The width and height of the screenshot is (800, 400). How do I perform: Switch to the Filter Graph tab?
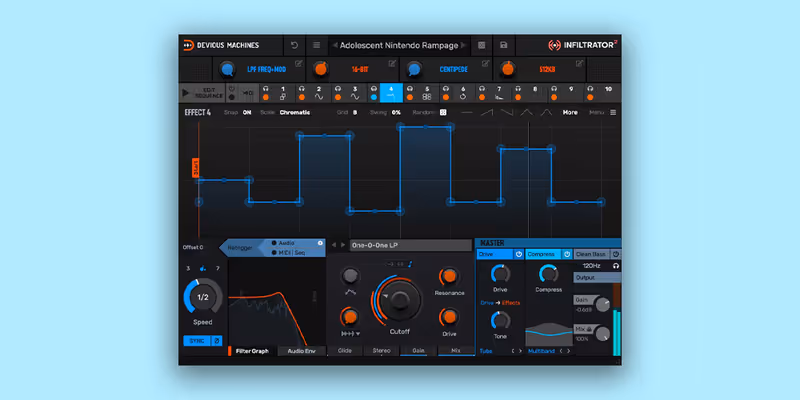coord(252,351)
